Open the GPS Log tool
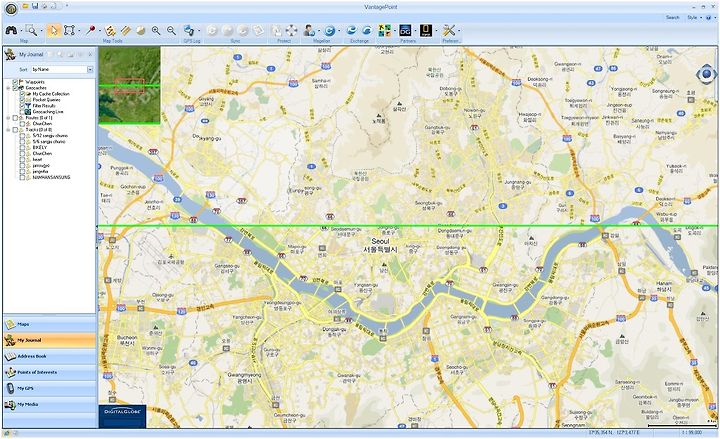 tap(189, 30)
